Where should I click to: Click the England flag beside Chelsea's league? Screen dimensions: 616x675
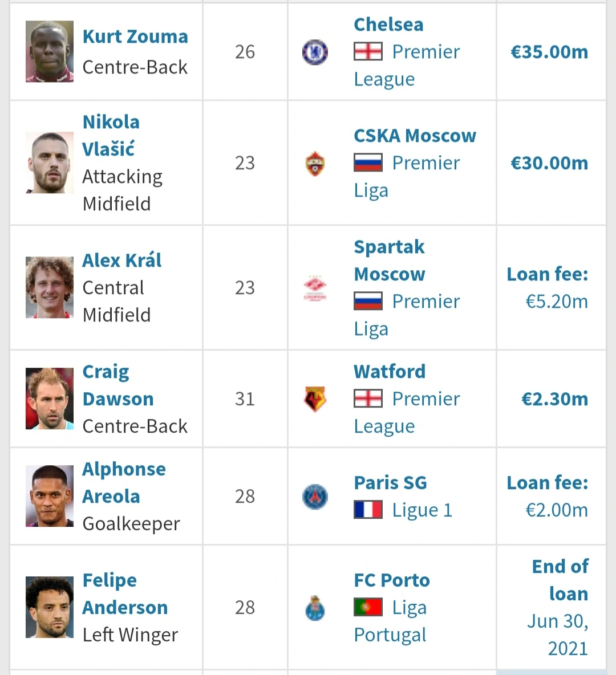click(x=368, y=52)
